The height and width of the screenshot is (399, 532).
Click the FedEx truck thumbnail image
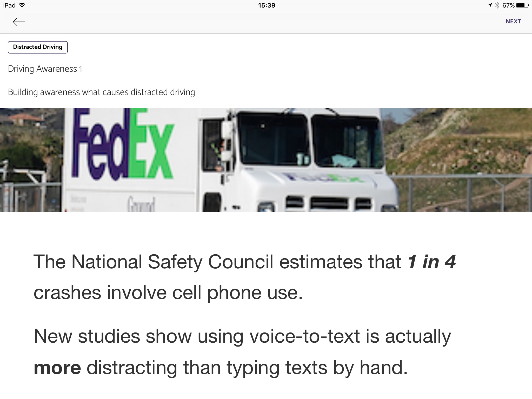266,160
